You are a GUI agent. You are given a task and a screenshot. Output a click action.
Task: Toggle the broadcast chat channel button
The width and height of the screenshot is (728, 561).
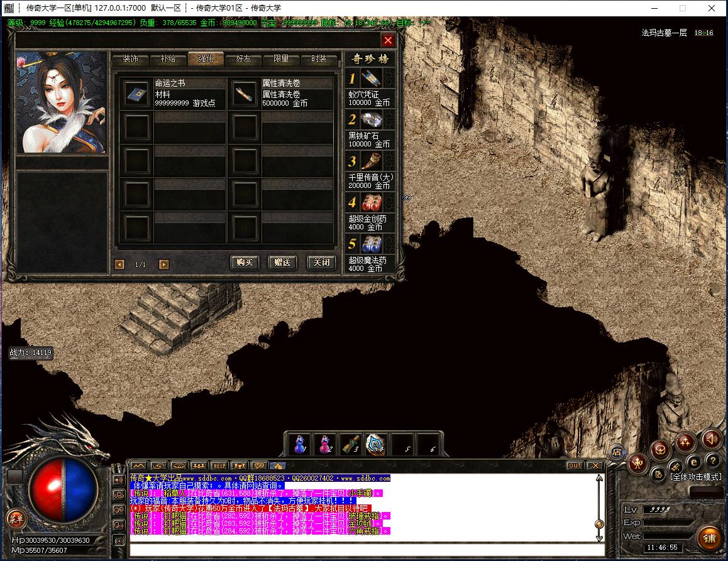[x=119, y=541]
